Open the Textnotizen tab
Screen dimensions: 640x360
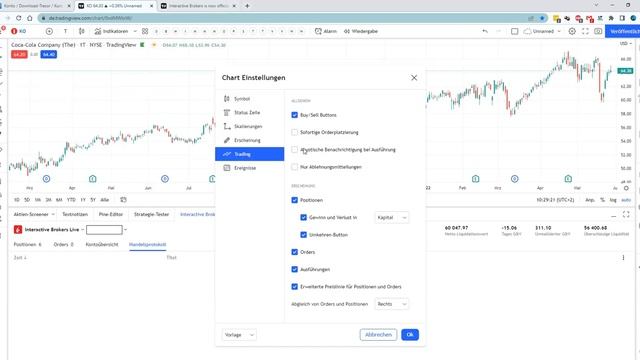point(75,214)
